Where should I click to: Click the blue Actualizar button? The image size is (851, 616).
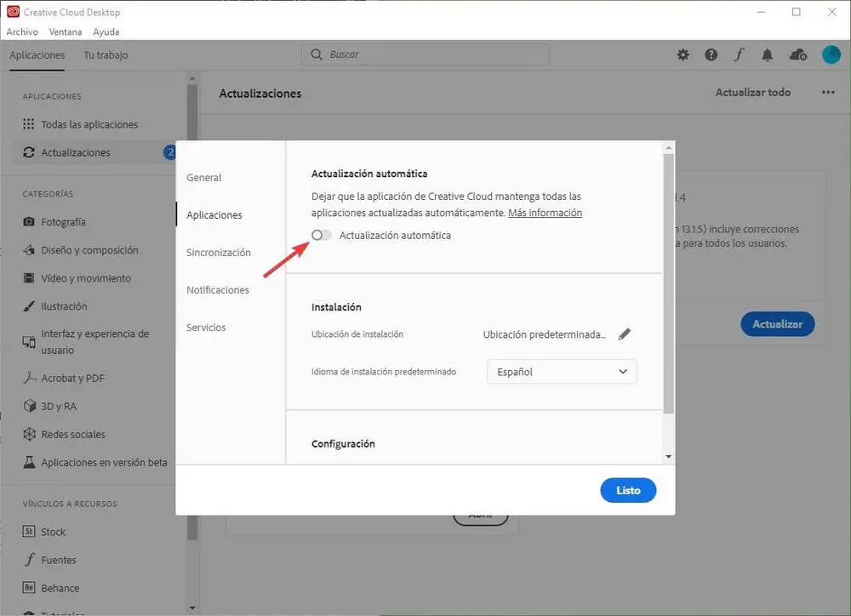(x=777, y=324)
